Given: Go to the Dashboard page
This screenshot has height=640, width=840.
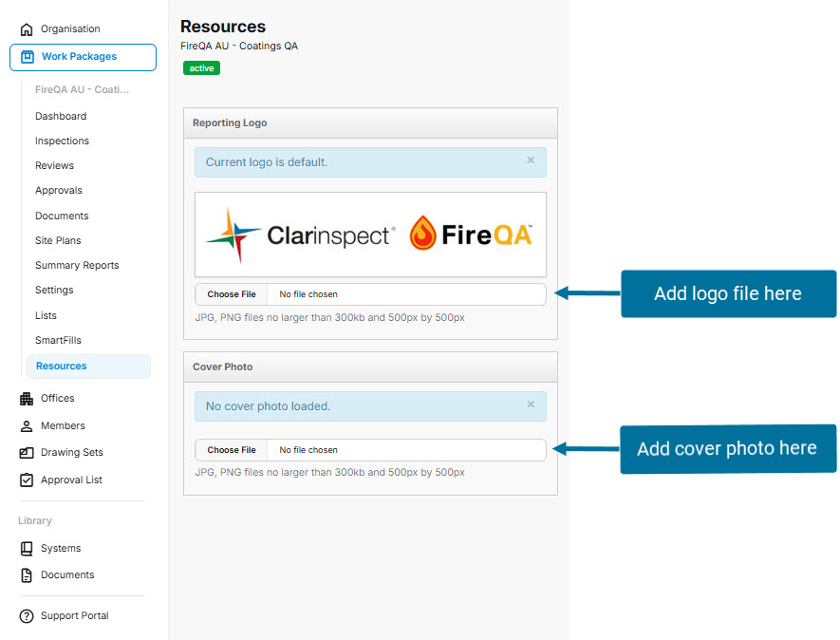Looking at the screenshot, I should (x=61, y=116).
